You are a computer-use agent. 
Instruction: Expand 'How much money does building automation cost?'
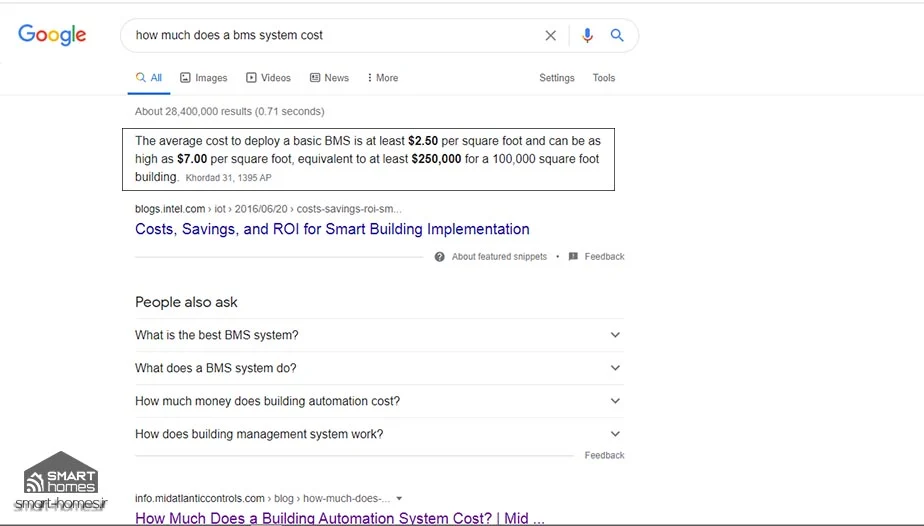(x=379, y=401)
